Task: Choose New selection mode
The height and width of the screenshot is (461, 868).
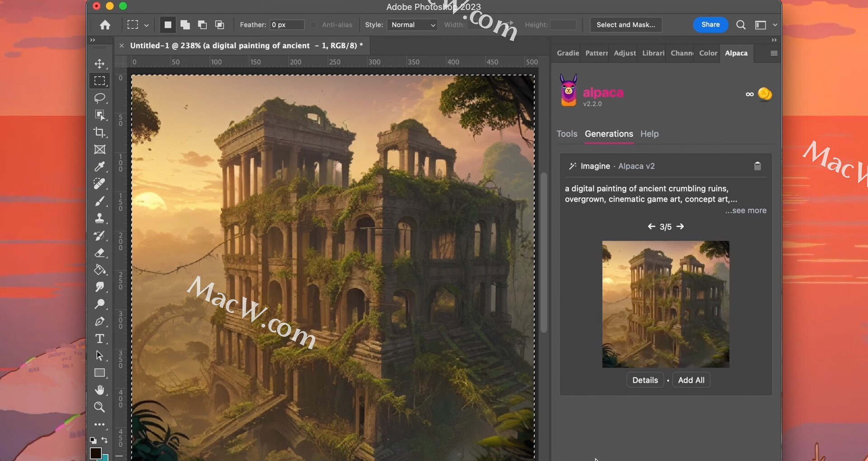Action: click(168, 25)
